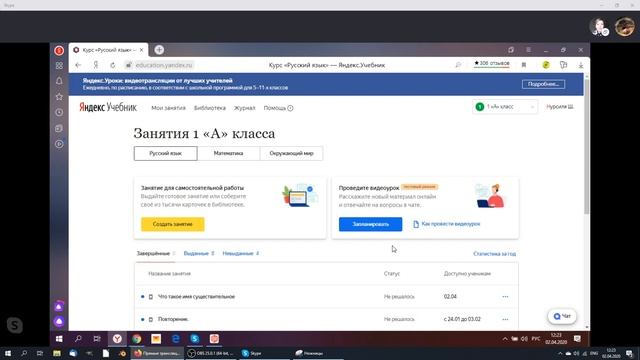Open collections icon in browser sidebar
640x360 pixels.
(x=59, y=128)
